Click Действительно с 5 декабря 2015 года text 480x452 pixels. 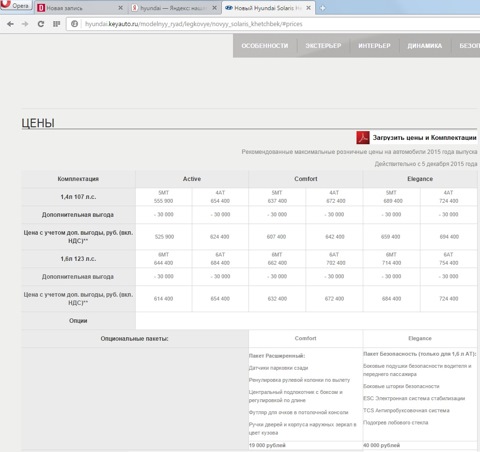[x=426, y=164]
